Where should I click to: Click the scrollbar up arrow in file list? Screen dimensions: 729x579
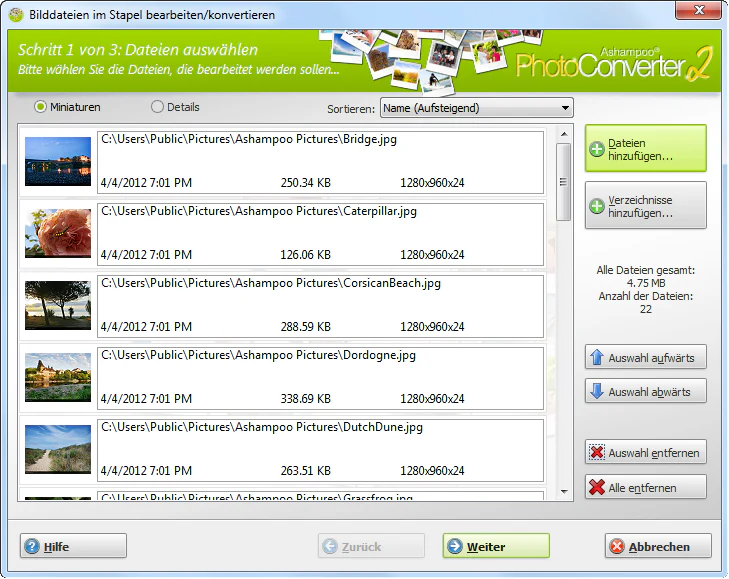click(x=564, y=134)
